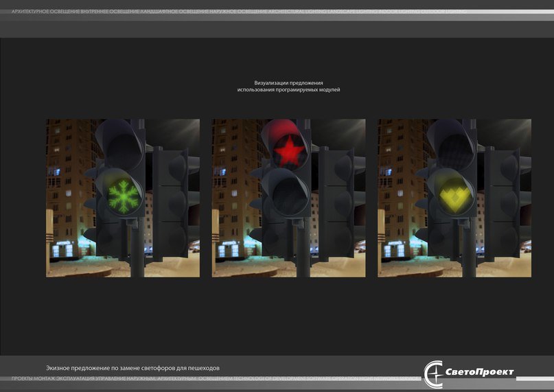554x392 pixels.
Task: Select the middle traffic light visualization image
Action: click(x=288, y=198)
